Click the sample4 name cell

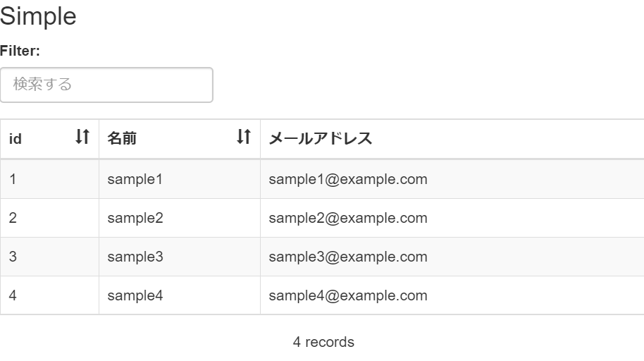135,295
